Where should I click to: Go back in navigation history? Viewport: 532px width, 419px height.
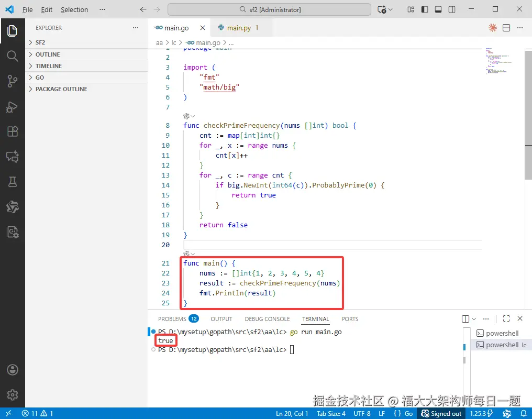(143, 9)
